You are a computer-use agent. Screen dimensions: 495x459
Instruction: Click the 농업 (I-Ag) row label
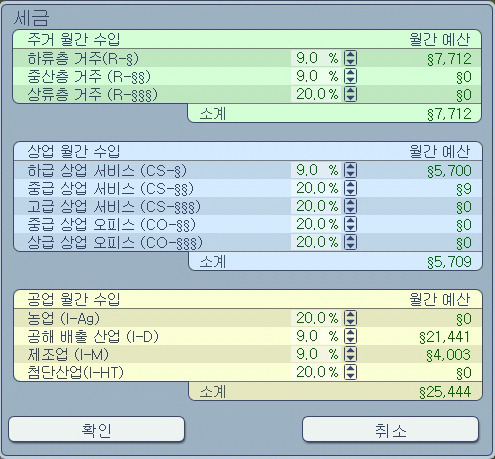pos(63,319)
